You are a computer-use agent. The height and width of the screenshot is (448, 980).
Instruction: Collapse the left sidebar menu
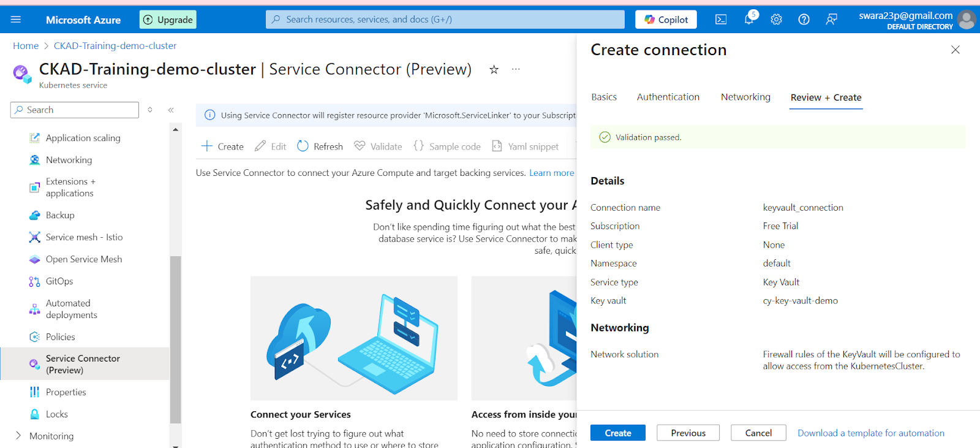pyautogui.click(x=171, y=110)
